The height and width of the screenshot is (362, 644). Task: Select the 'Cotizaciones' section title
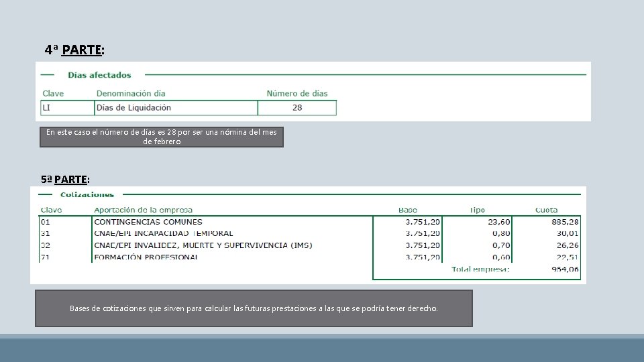(x=87, y=194)
